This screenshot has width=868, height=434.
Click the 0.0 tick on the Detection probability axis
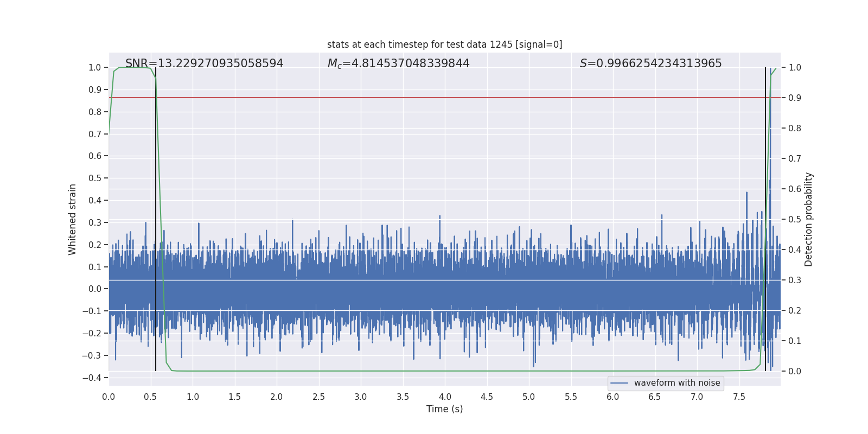click(x=795, y=371)
